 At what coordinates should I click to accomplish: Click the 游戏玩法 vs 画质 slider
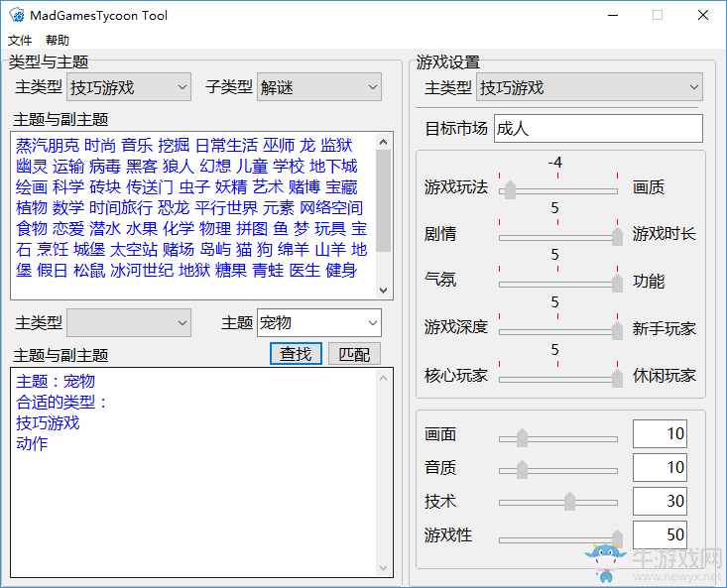558,190
